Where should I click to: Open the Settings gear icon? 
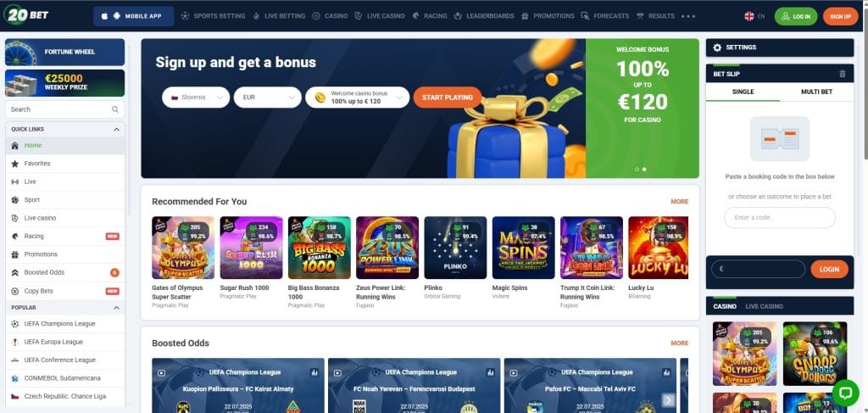tap(717, 47)
